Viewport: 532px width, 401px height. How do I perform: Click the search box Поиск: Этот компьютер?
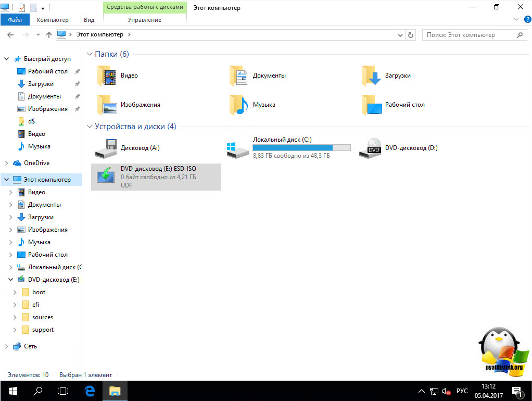point(468,35)
